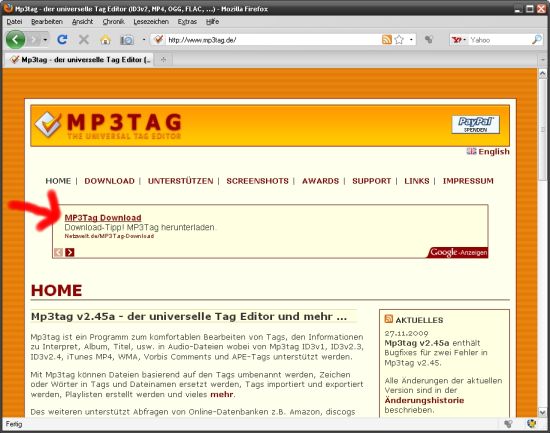The height and width of the screenshot is (433, 550).
Task: Open the Ansicht menu
Action: (83, 22)
